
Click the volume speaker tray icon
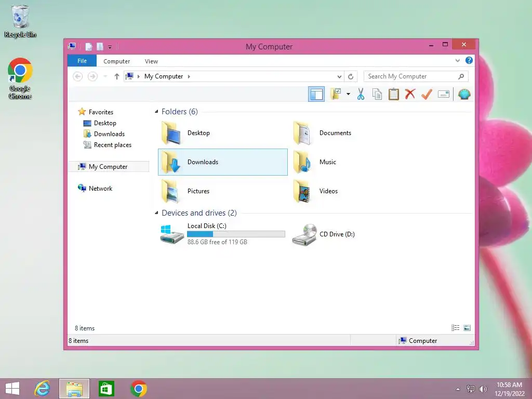click(x=483, y=389)
